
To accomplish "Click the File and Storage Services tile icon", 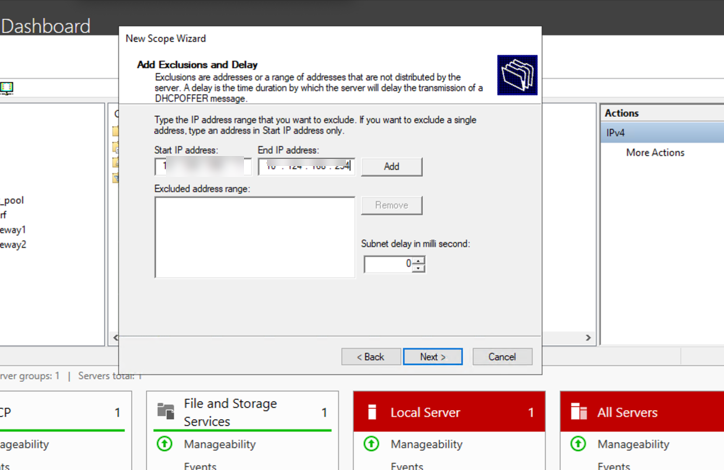I will pyautogui.click(x=166, y=412).
